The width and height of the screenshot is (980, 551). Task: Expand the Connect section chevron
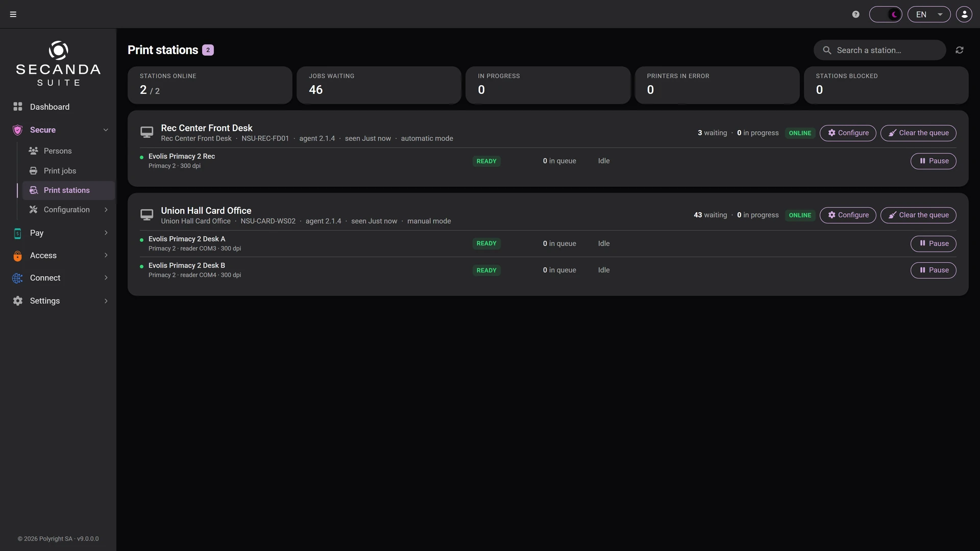(x=106, y=278)
